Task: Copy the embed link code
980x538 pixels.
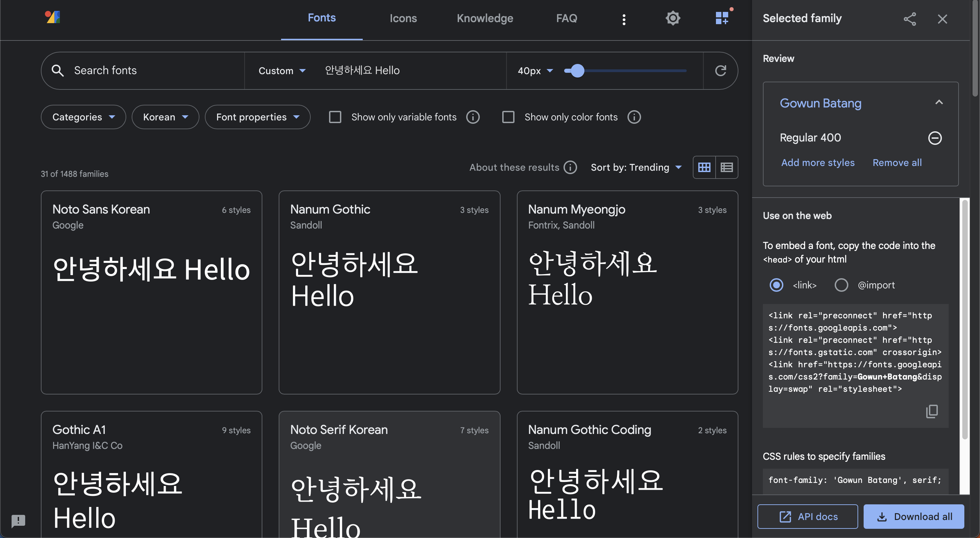Action: pyautogui.click(x=932, y=411)
